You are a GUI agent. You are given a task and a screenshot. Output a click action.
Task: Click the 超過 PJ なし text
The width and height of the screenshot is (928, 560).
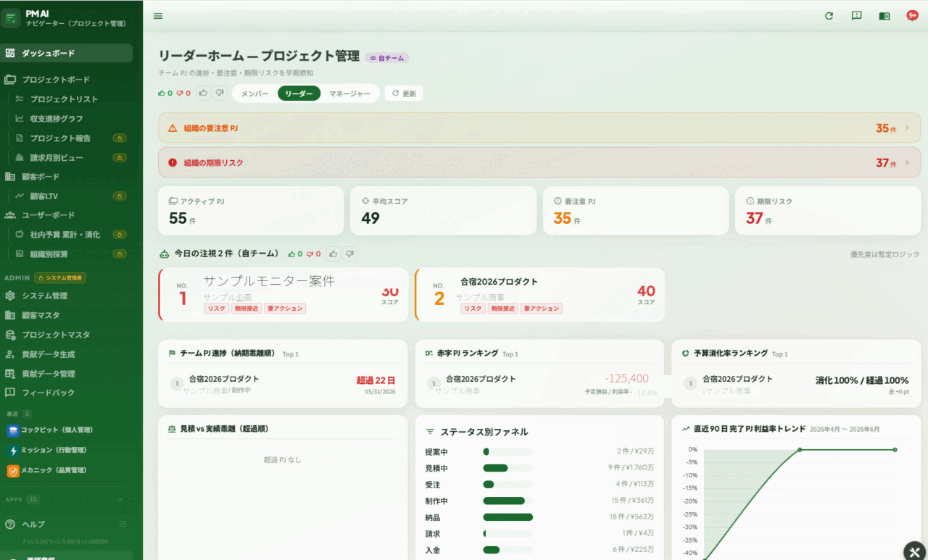(x=282, y=459)
